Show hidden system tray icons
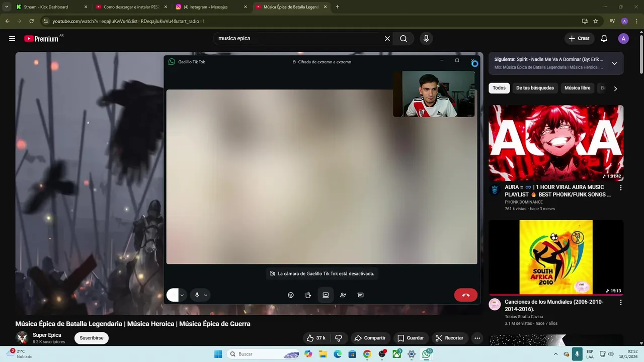 click(556, 354)
